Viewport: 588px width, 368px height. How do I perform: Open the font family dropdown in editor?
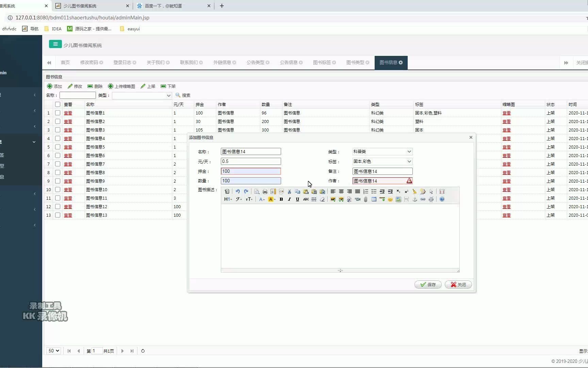pyautogui.click(x=239, y=199)
